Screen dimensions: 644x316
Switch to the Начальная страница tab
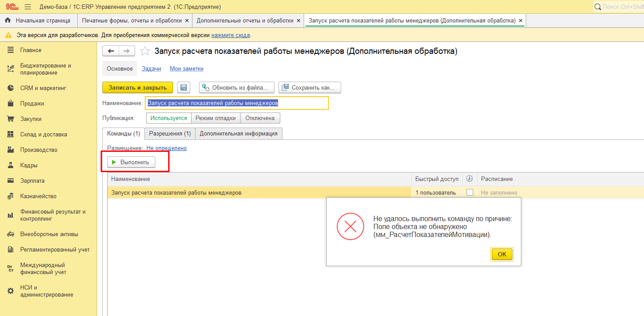pyautogui.click(x=38, y=21)
